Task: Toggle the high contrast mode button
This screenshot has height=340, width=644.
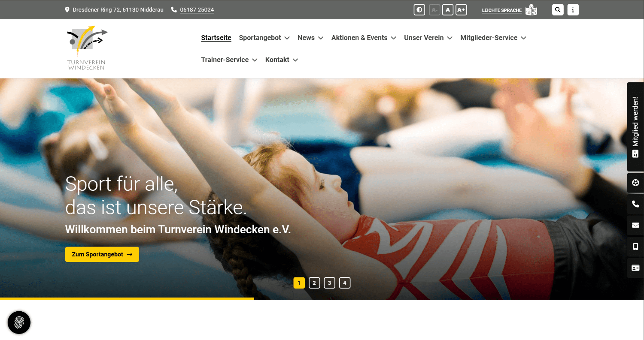Action: pyautogui.click(x=419, y=10)
